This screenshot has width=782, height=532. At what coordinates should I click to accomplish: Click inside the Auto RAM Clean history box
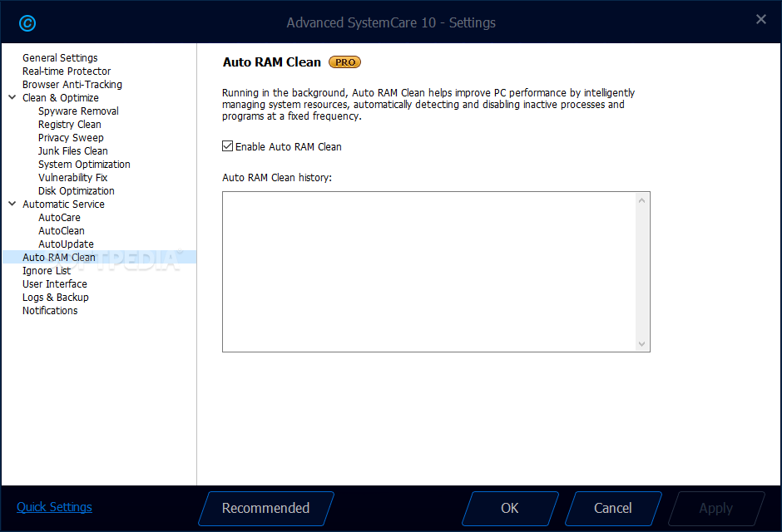pos(429,272)
